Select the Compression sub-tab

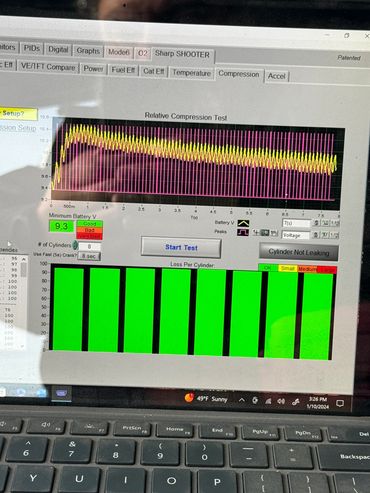coord(239,74)
